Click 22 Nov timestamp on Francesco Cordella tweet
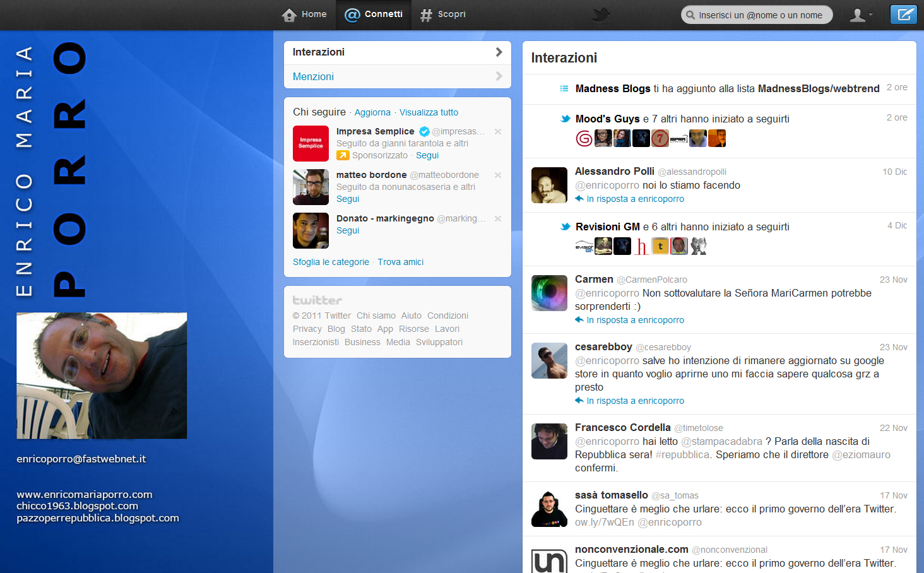Screen dimensions: 924x573 [x=894, y=428]
